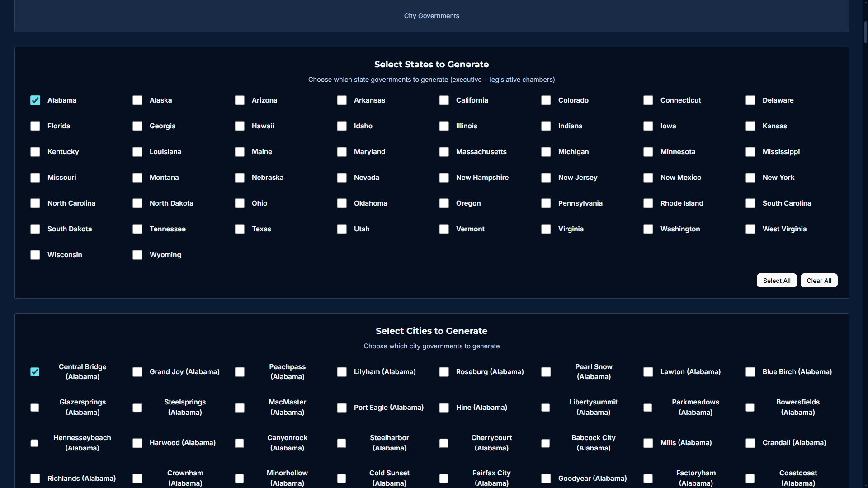
Task: Tick Harwood (Alabama) city checkbox
Action: (x=137, y=443)
